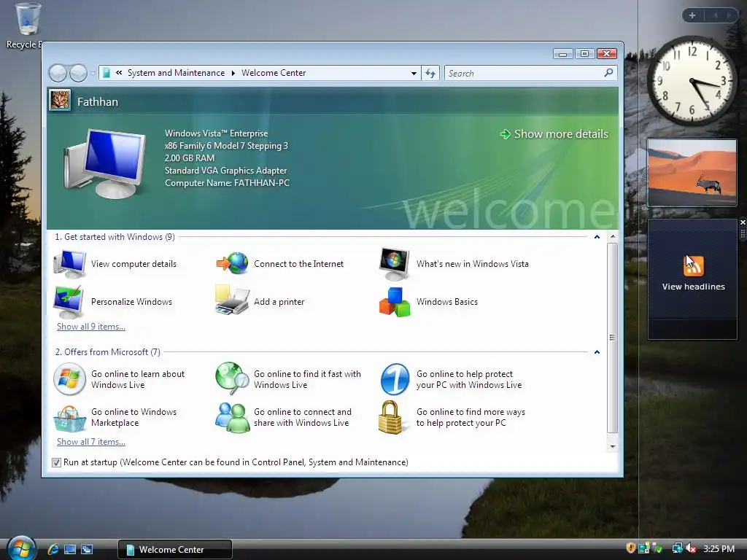Click the plus button to add sidebar gadgets
Image resolution: width=747 pixels, height=560 pixels.
click(x=692, y=15)
